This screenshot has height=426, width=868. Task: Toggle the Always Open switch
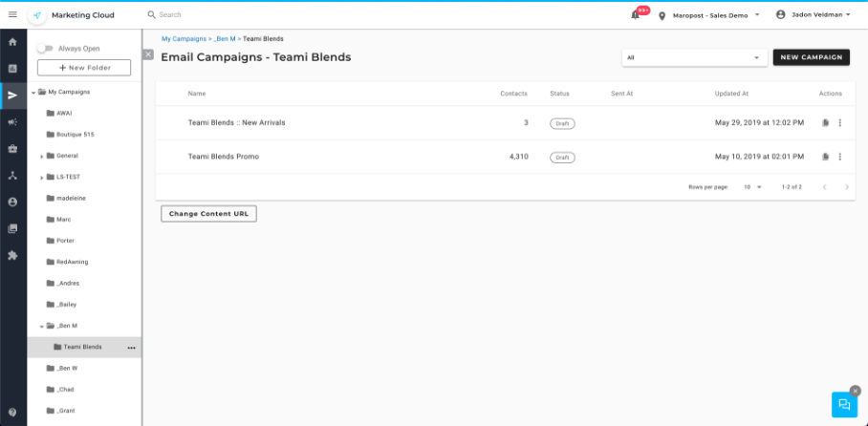coord(45,49)
